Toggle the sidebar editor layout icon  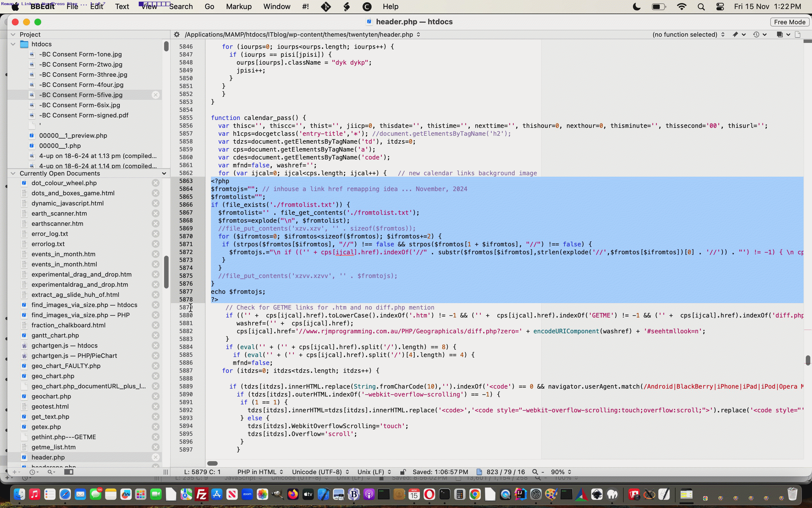tap(69, 472)
